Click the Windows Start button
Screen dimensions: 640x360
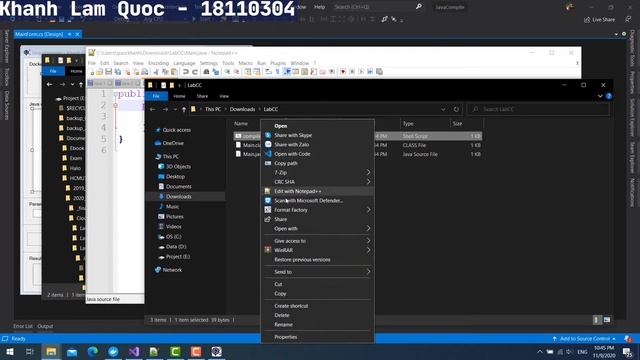pyautogui.click(x=10, y=351)
